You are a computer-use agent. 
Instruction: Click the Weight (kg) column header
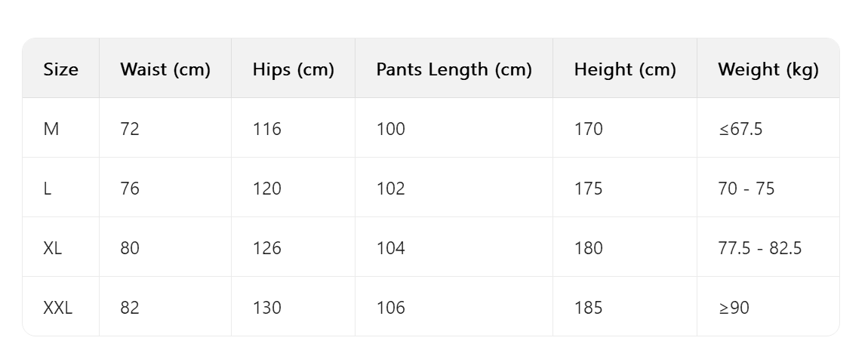[x=768, y=69]
